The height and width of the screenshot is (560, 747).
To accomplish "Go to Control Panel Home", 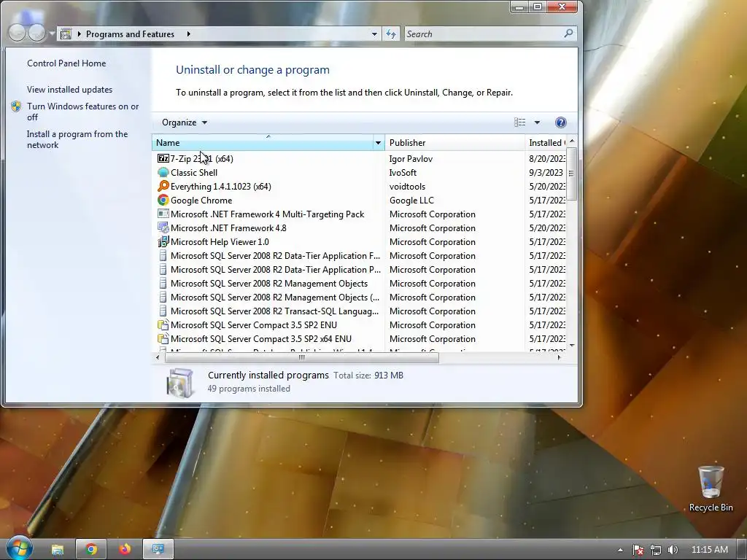I will 66,63.
